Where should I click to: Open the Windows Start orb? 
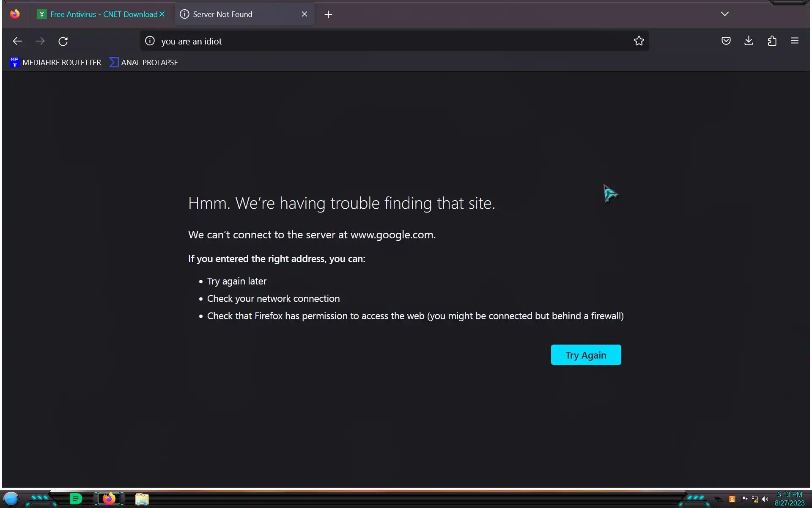click(11, 499)
